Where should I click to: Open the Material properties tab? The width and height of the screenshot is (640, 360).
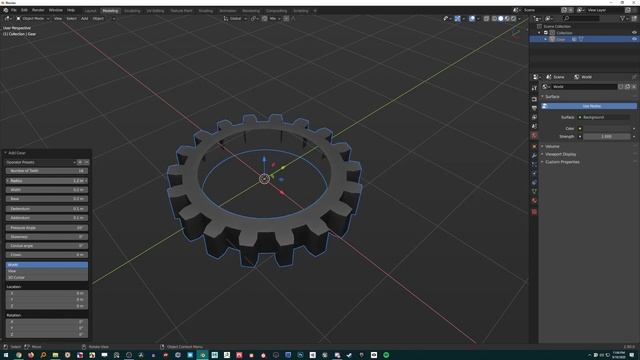pyautogui.click(x=534, y=200)
